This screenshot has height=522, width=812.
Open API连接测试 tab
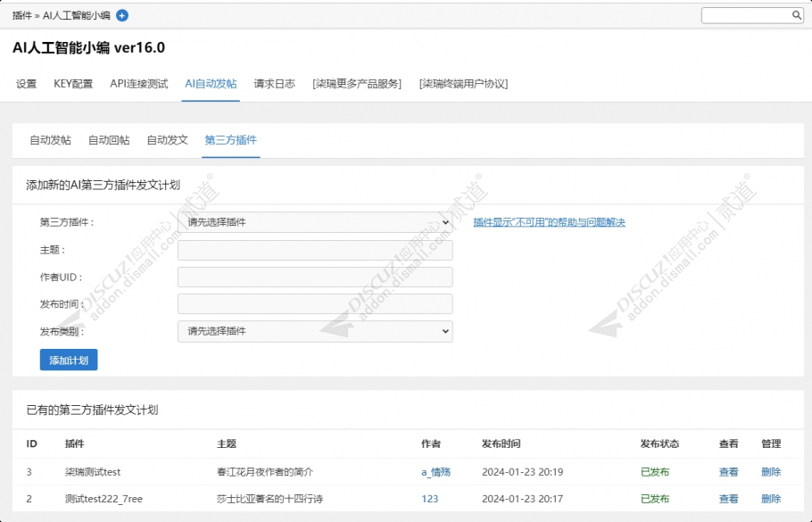pyautogui.click(x=139, y=84)
